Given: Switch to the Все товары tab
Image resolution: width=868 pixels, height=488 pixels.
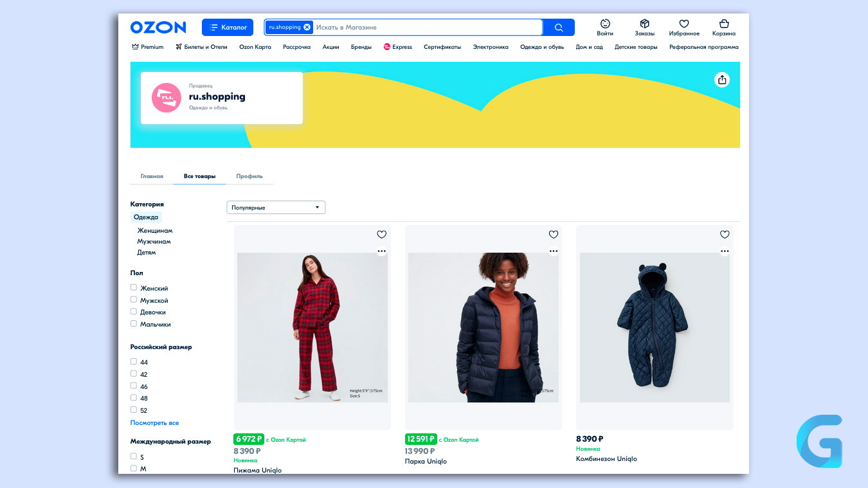Looking at the screenshot, I should pyautogui.click(x=199, y=176).
